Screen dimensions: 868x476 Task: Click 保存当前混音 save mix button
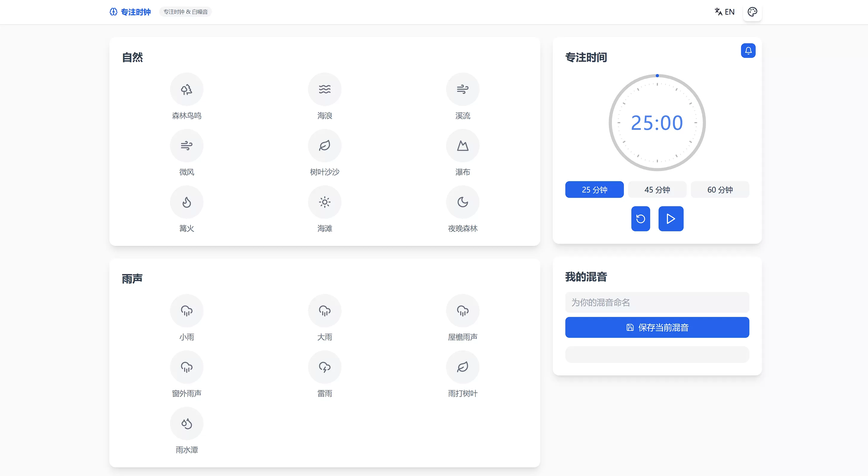tap(657, 327)
